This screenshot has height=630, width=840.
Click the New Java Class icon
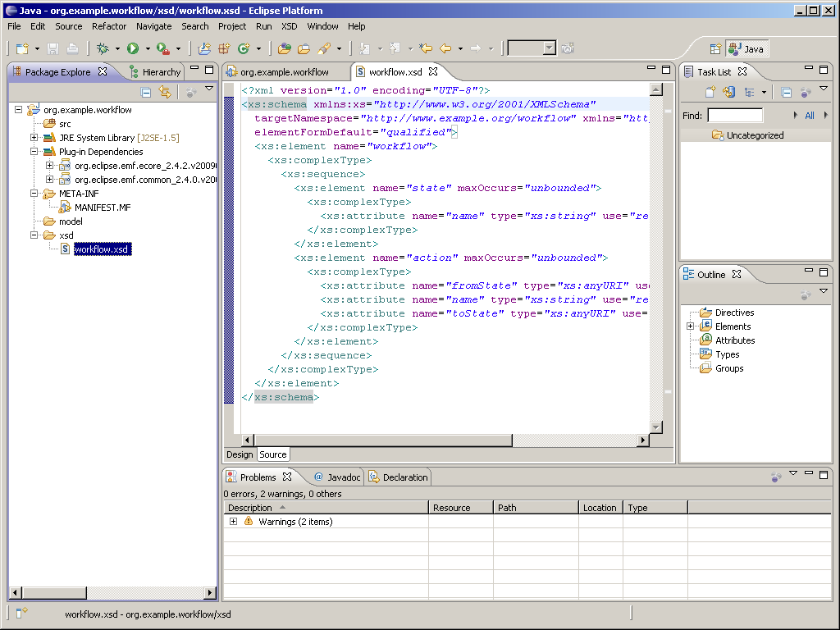click(x=243, y=49)
